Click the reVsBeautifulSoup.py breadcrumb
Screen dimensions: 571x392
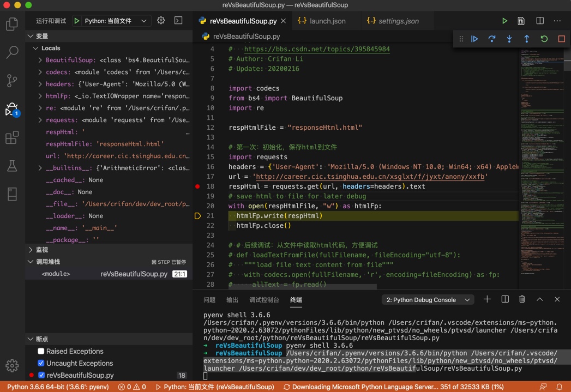(246, 37)
